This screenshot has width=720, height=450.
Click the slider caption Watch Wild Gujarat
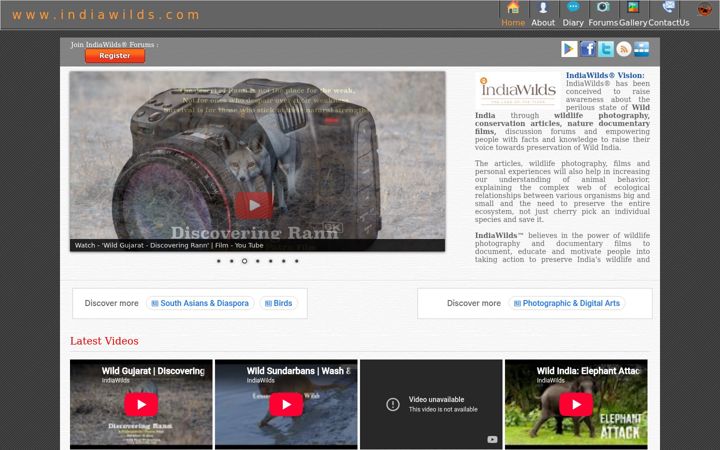point(169,245)
